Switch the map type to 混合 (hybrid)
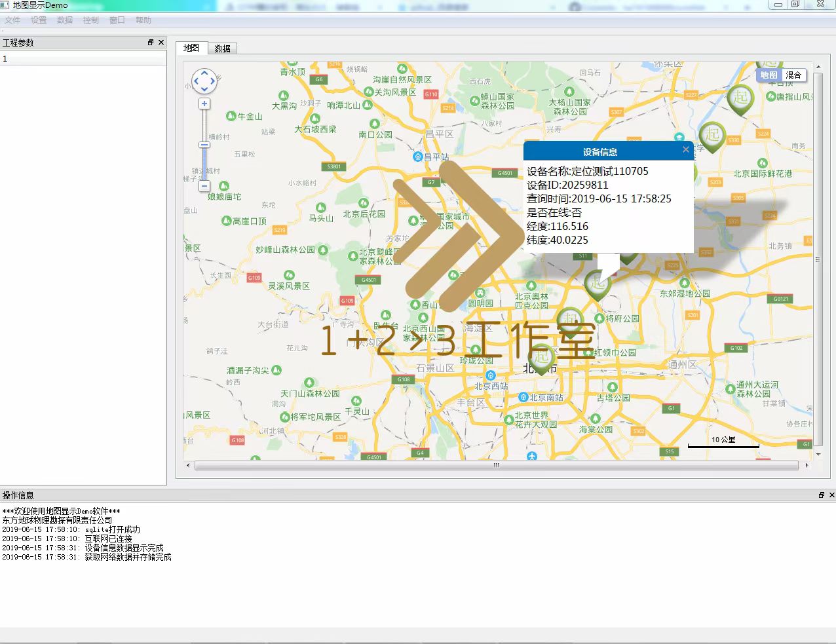Image resolution: width=836 pixels, height=644 pixels. (793, 75)
